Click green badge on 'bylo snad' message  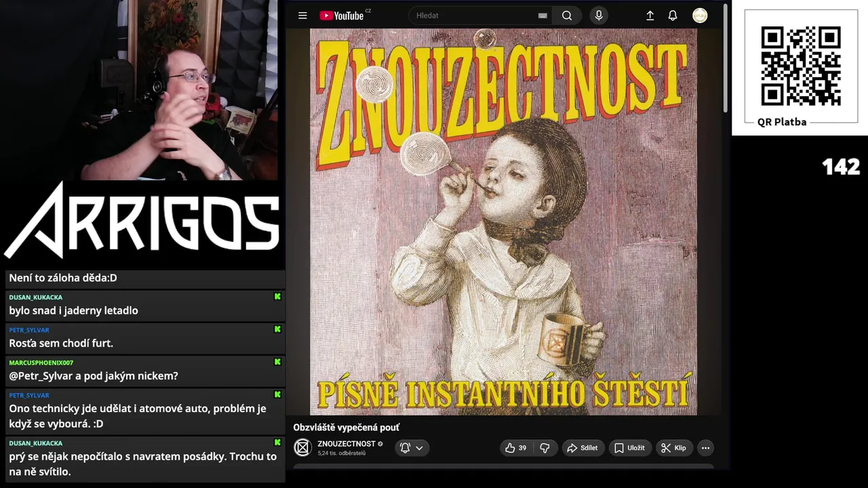277,297
